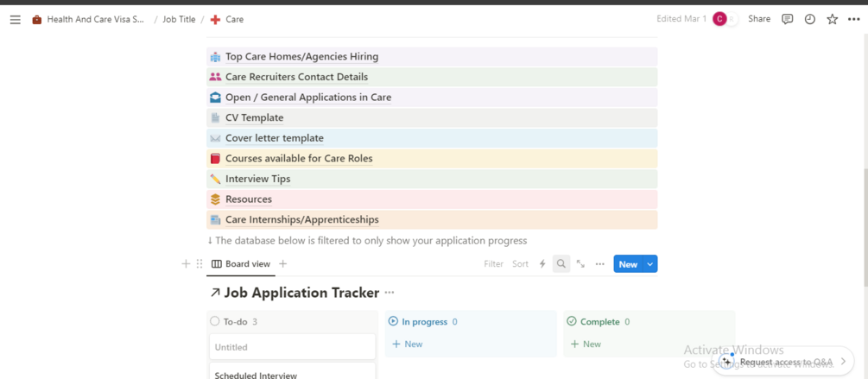The image size is (868, 379).
Task: Open database automations lightning icon
Action: [542, 264]
